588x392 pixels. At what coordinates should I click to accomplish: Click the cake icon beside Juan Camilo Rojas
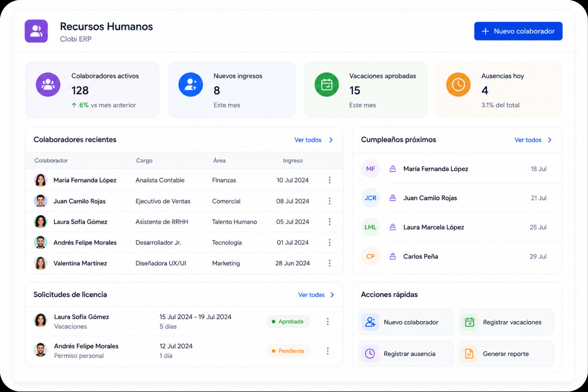393,198
